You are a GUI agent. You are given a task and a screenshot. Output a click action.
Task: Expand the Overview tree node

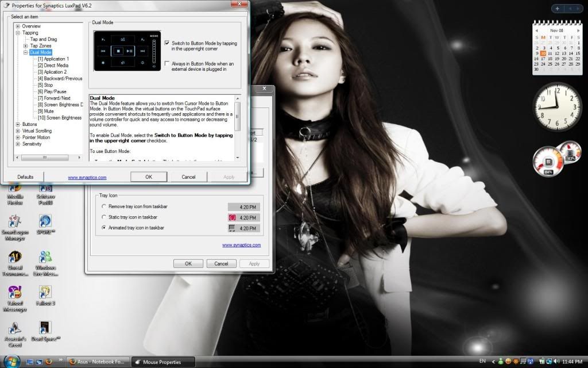pos(18,26)
